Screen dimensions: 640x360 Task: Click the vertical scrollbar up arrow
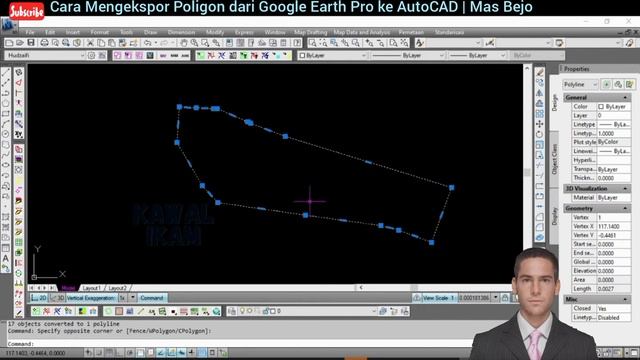527,68
